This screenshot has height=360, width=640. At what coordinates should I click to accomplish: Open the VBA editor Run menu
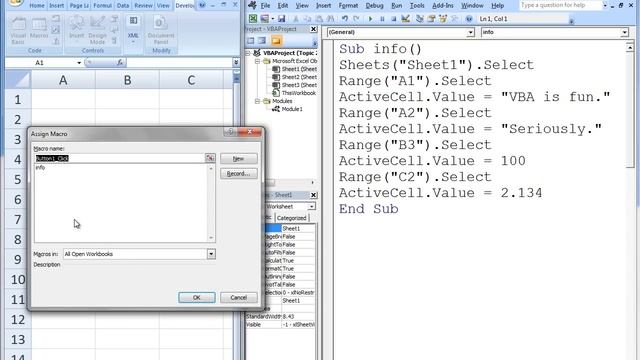coord(396,6)
